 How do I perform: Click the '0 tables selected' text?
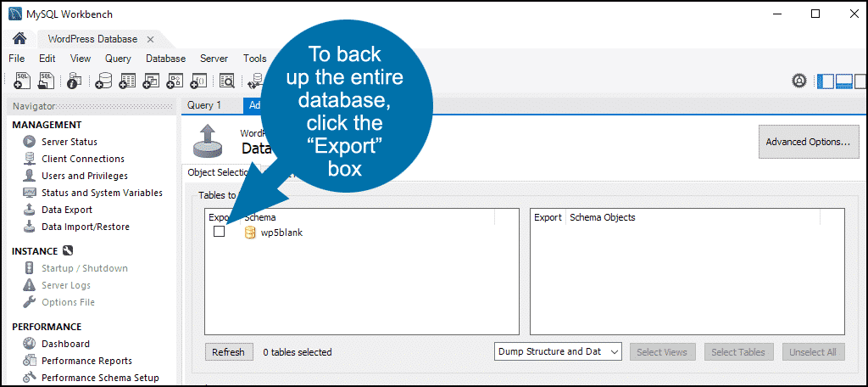pyautogui.click(x=298, y=352)
